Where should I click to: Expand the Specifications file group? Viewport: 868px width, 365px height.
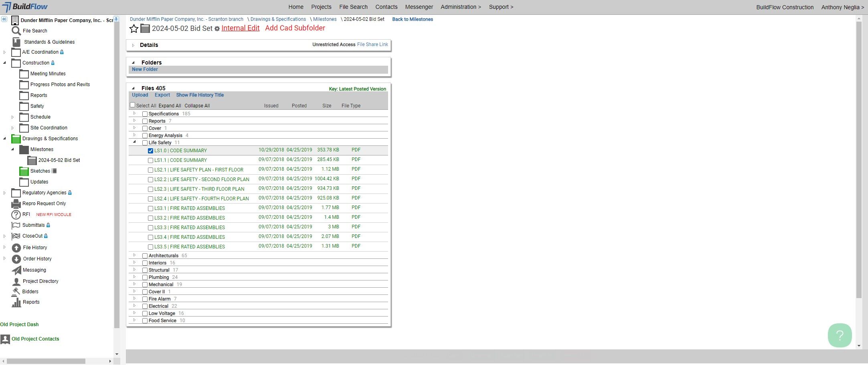(x=135, y=114)
